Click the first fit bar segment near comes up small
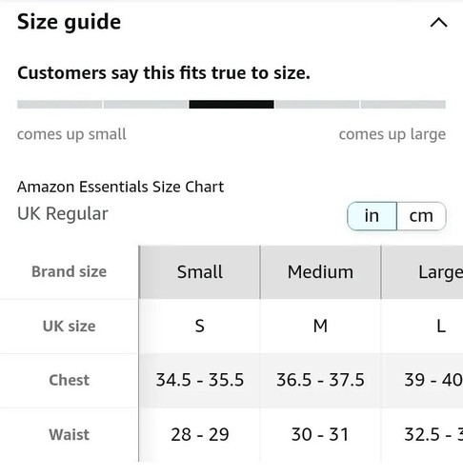463x476 pixels. 59,105
